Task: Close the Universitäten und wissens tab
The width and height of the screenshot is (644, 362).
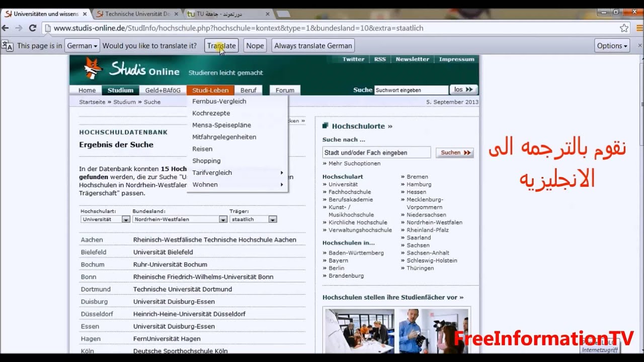Action: point(85,14)
